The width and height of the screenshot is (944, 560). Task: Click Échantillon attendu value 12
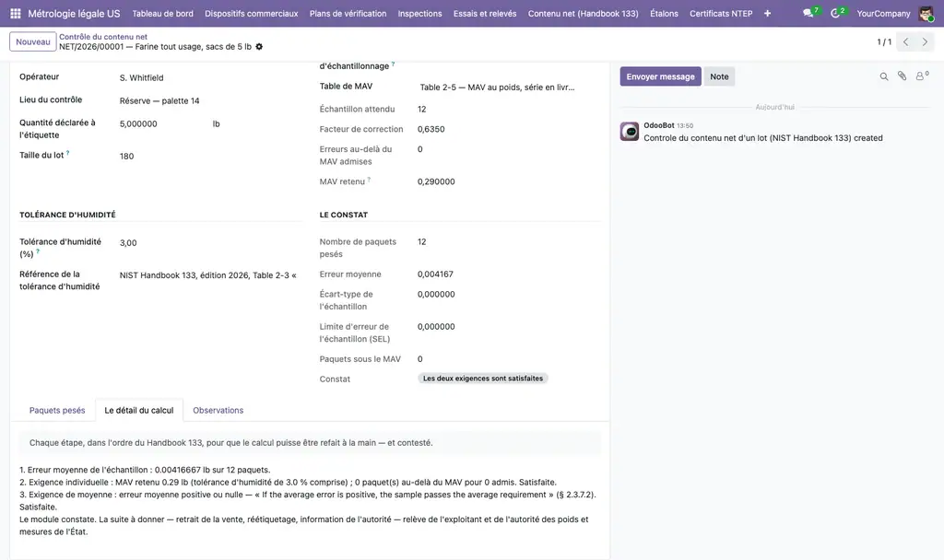[422, 109]
